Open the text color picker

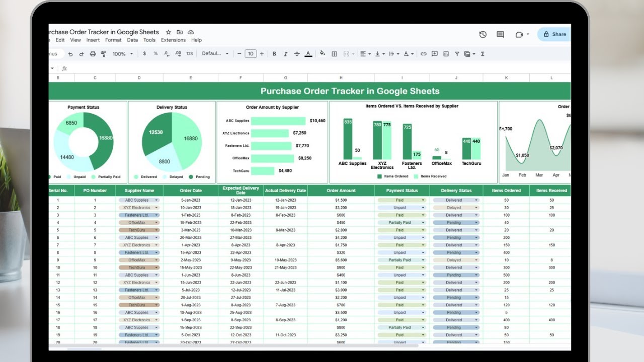(308, 54)
